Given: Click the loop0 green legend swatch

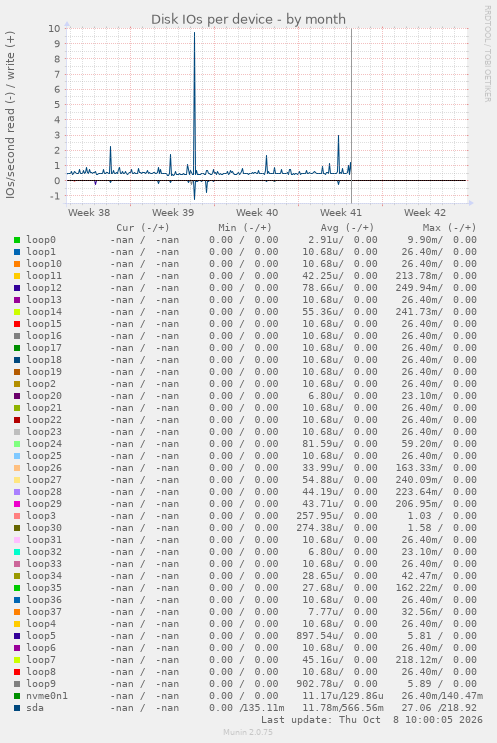Looking at the screenshot, I should (17, 240).
